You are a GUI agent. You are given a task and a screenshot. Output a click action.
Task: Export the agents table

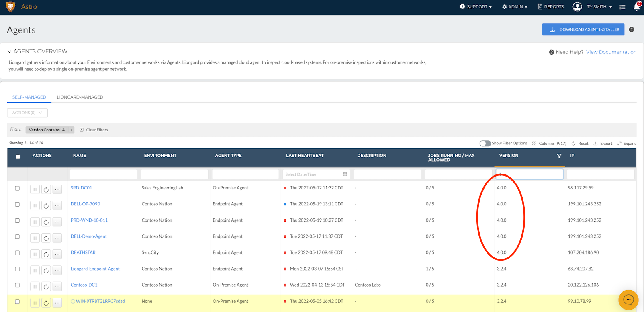(x=603, y=144)
